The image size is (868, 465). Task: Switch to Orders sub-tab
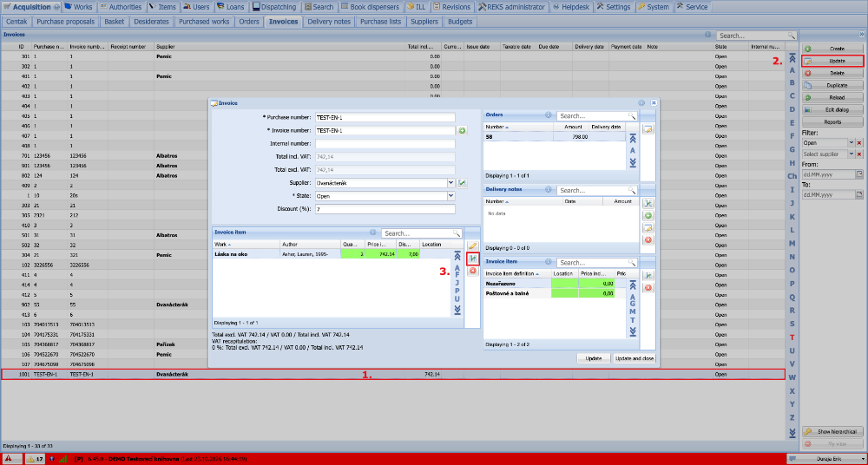pyautogui.click(x=249, y=23)
